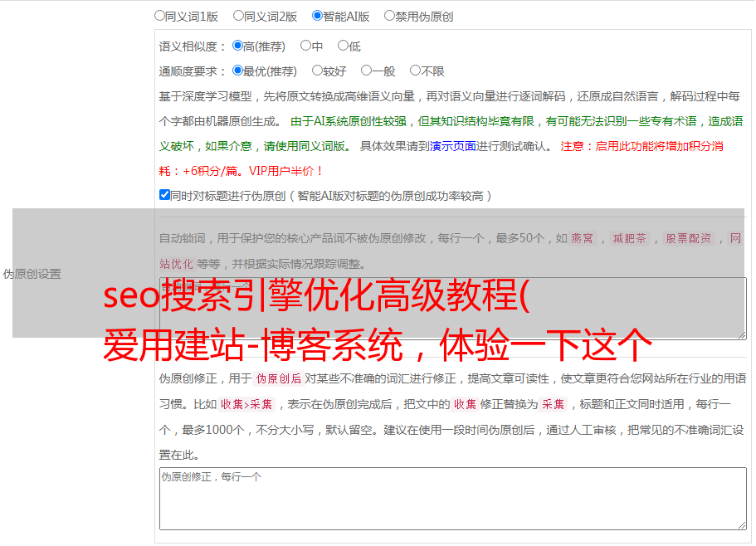
Task: Choose the 智能AI版 radio option
Action: coord(317,16)
